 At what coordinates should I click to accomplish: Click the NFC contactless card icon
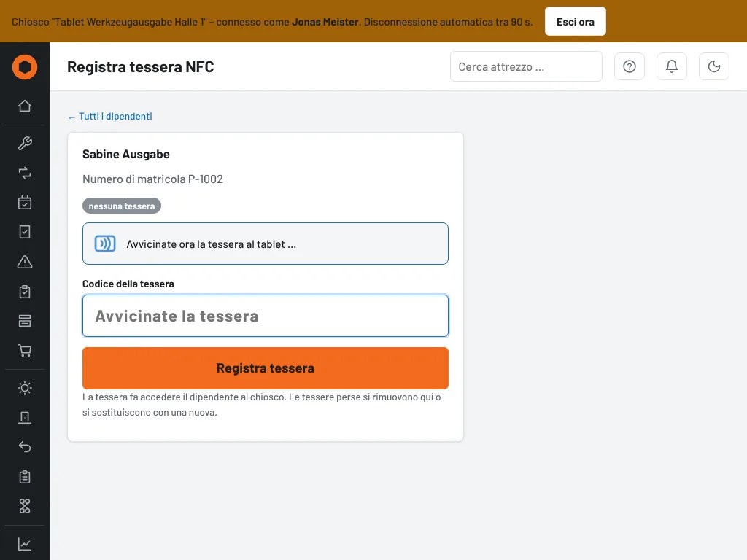(x=105, y=244)
